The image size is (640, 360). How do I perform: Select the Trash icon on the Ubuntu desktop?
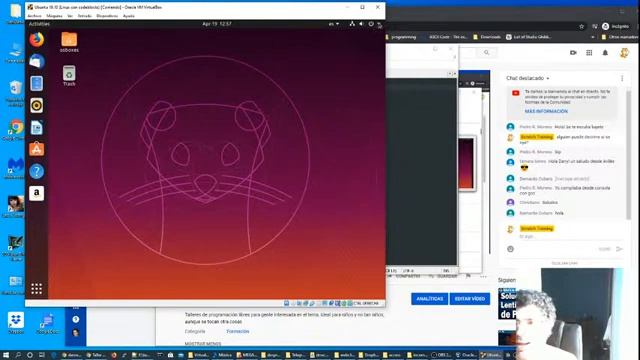69,76
